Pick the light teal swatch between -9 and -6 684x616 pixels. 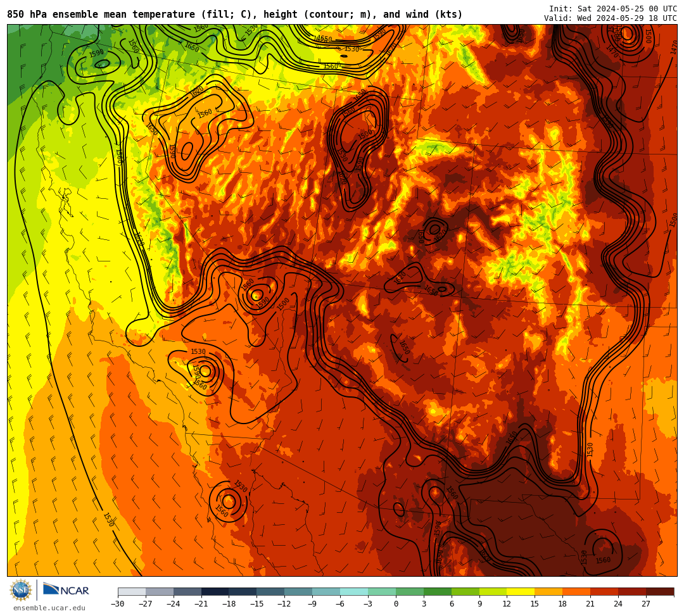tap(326, 591)
